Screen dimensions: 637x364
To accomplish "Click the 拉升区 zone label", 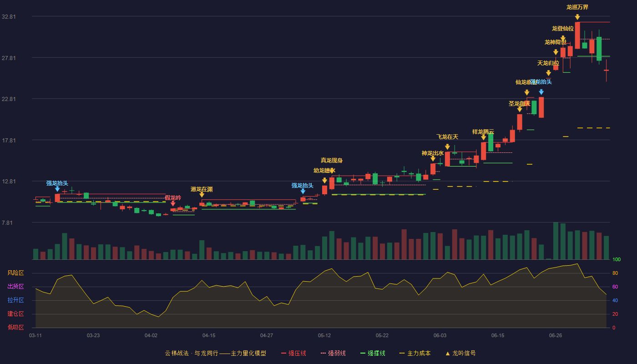I will 16,300.
